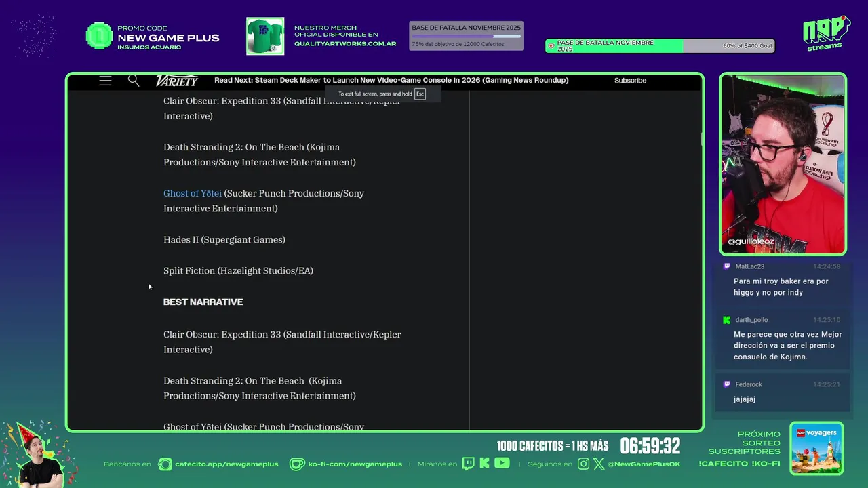This screenshot has width=868, height=488.
Task: Click the darth_pollo chat username
Action: point(751,320)
